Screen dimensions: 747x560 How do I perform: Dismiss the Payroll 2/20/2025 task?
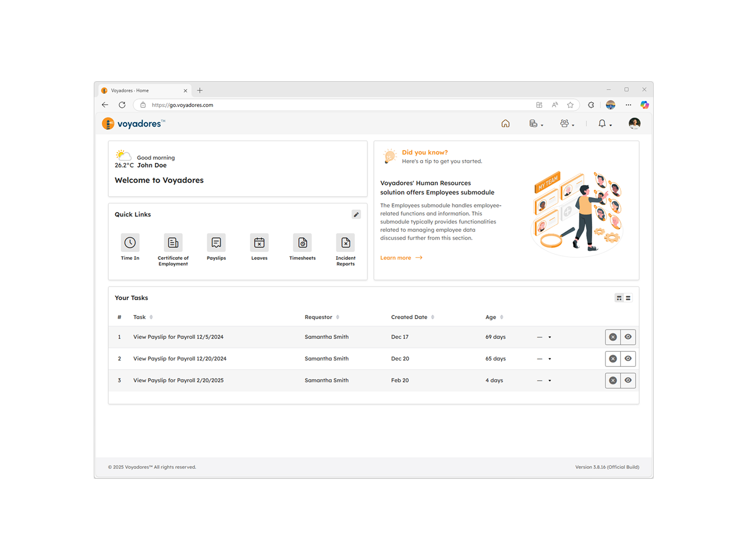(x=613, y=381)
